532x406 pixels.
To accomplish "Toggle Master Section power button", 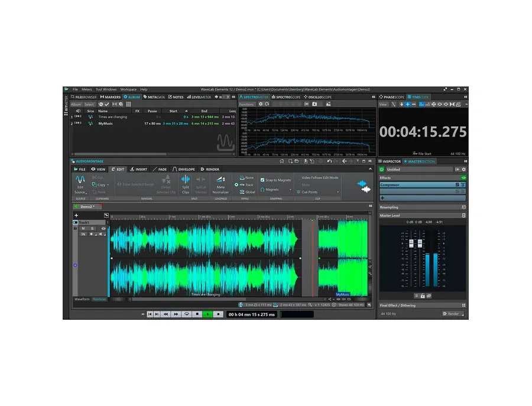I will (382, 169).
